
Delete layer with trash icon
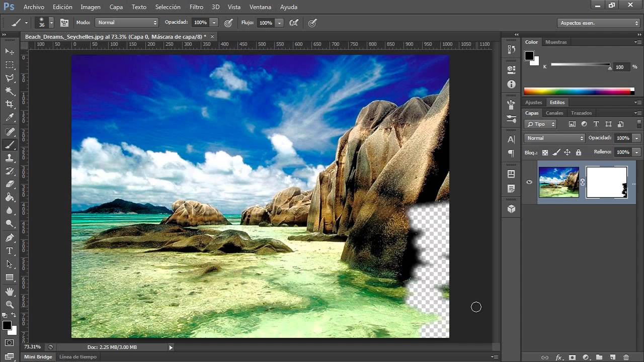[626, 357]
